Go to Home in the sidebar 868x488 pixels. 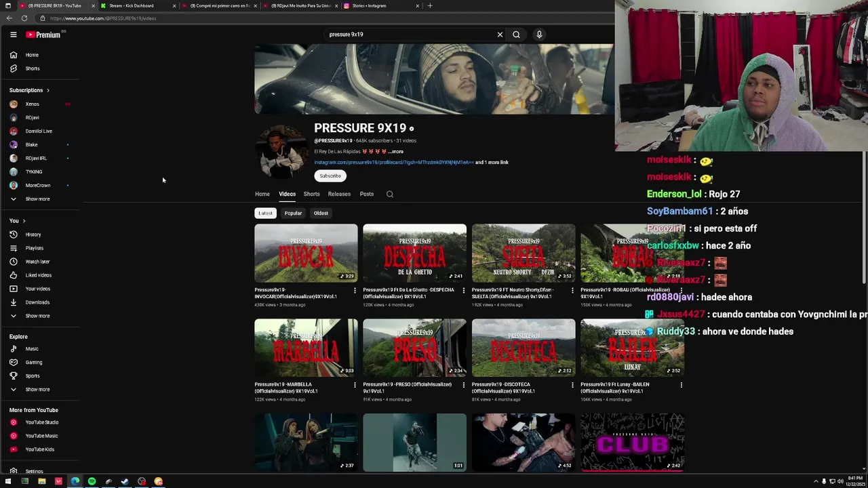(x=41, y=55)
